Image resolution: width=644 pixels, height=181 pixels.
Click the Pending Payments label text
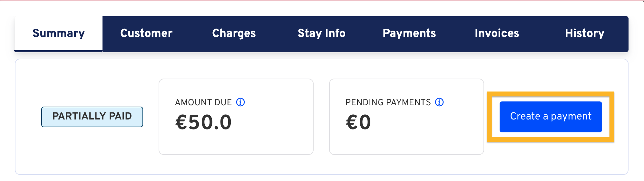(x=388, y=102)
